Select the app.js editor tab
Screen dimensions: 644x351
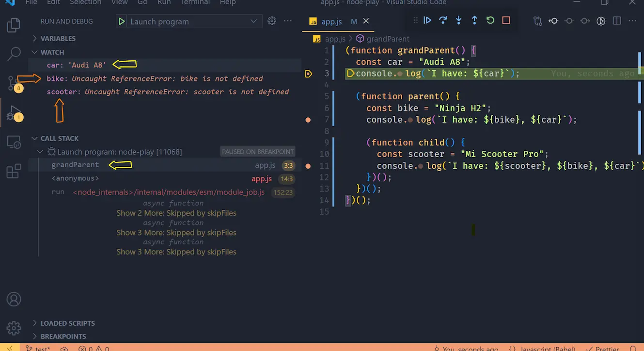click(339, 21)
